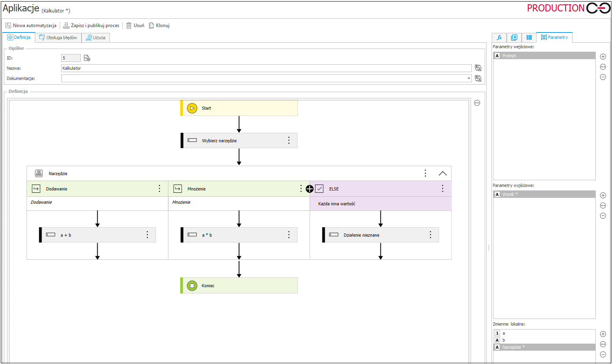Select the Prompt input parameter
613x364 pixels.
coord(544,56)
